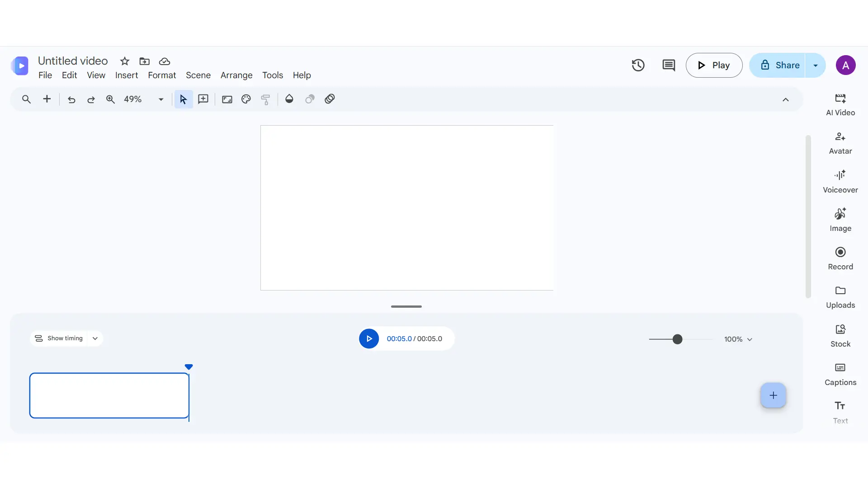Open version history clock icon

point(638,65)
